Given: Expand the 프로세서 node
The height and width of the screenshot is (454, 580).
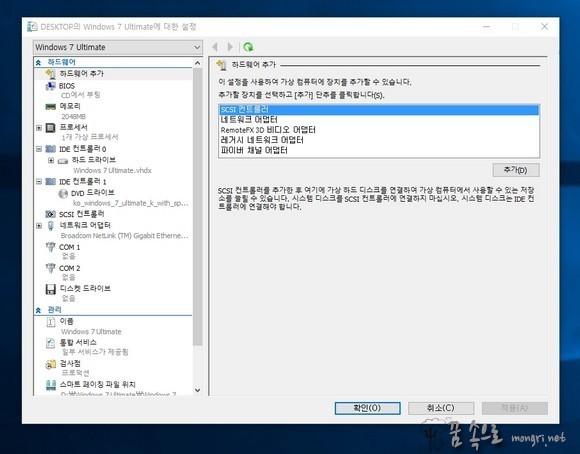Looking at the screenshot, I should point(39,128).
